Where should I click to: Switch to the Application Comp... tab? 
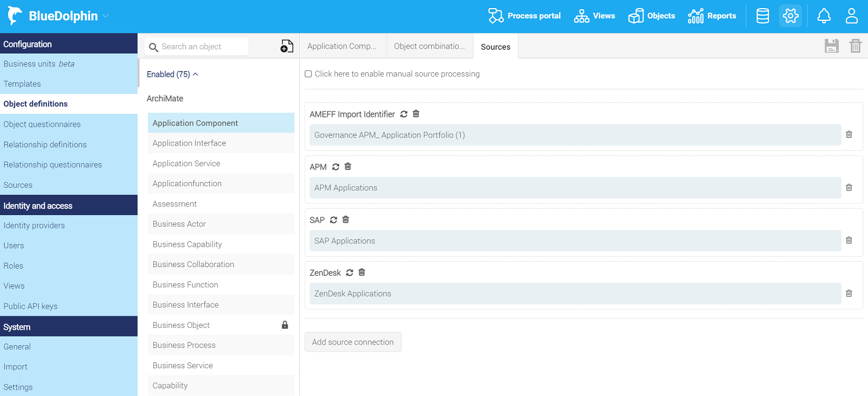coord(343,46)
